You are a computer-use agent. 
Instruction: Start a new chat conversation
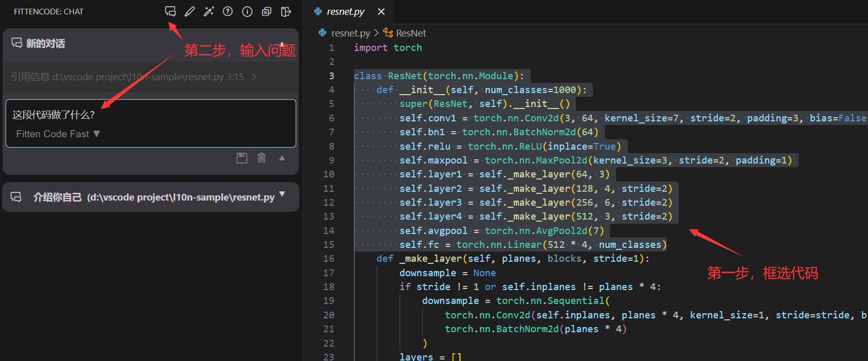tap(170, 11)
